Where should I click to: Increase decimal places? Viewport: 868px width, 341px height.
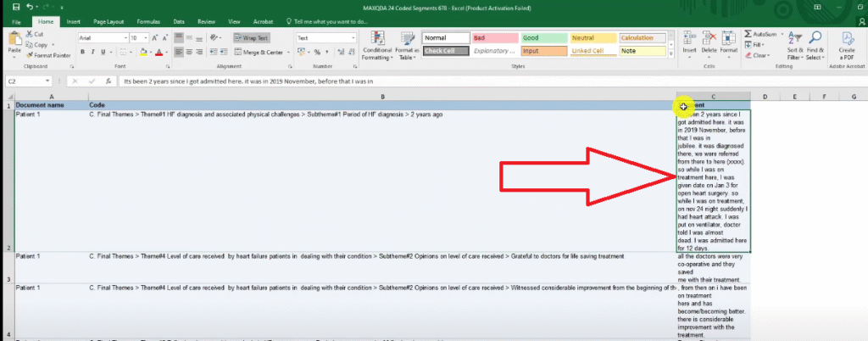pyautogui.click(x=339, y=52)
